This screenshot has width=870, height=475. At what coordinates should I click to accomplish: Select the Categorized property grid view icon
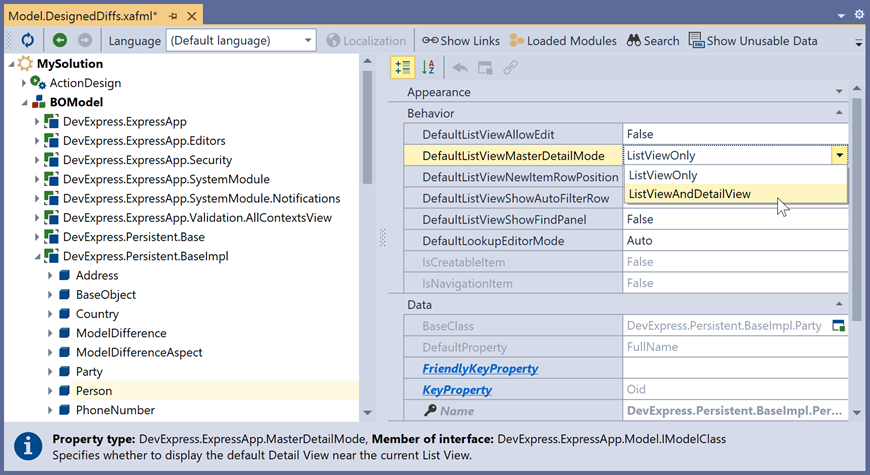click(x=403, y=68)
